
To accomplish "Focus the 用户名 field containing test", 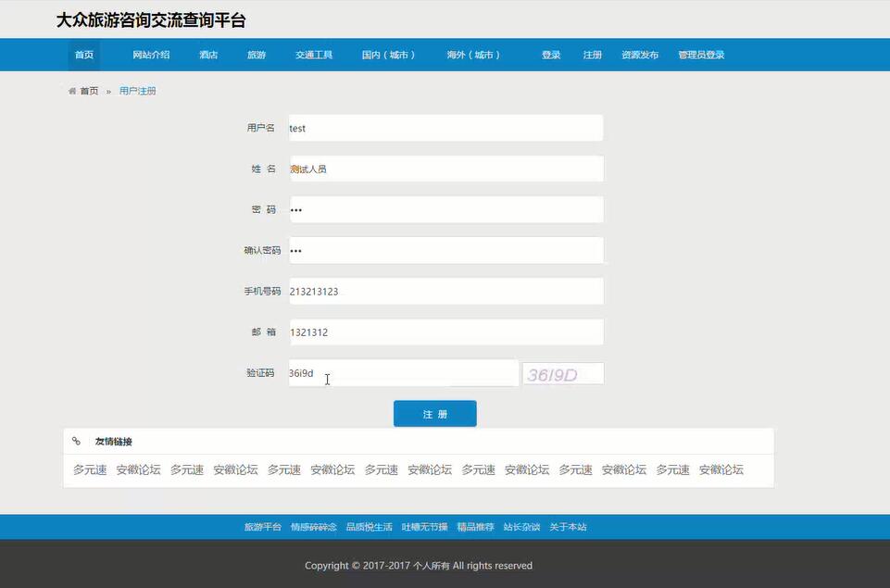I will tap(446, 128).
